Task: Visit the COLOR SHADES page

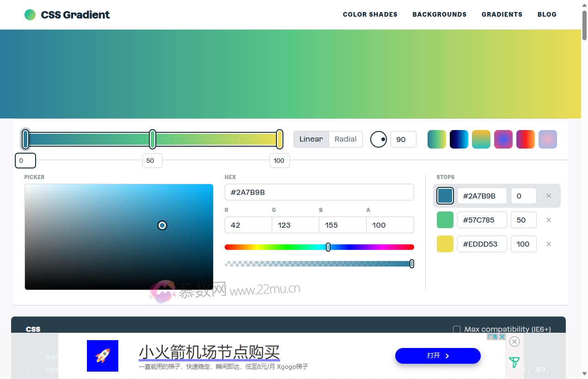Action: coord(370,14)
